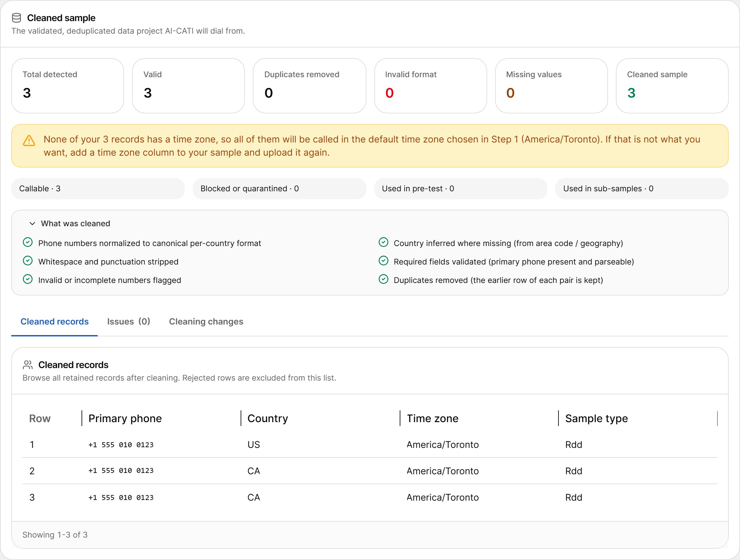Image resolution: width=740 pixels, height=560 pixels.
Task: Click the phone number in row 2
Action: pyautogui.click(x=121, y=471)
